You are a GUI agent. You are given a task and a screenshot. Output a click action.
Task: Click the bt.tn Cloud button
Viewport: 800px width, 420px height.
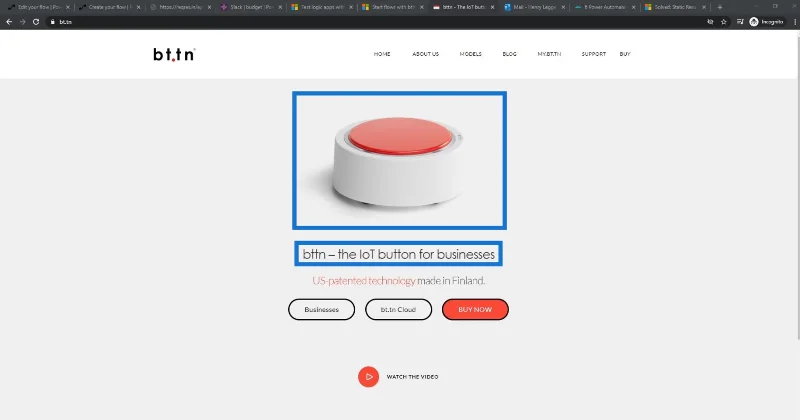point(398,309)
